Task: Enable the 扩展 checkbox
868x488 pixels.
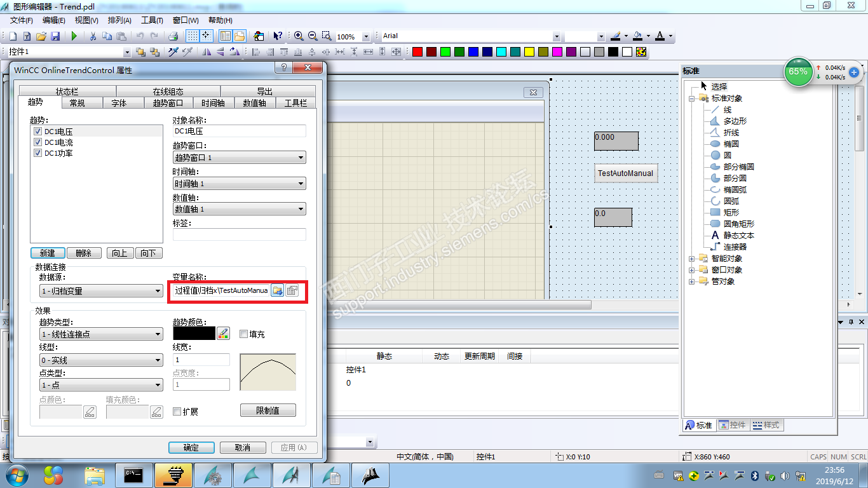Action: point(177,411)
